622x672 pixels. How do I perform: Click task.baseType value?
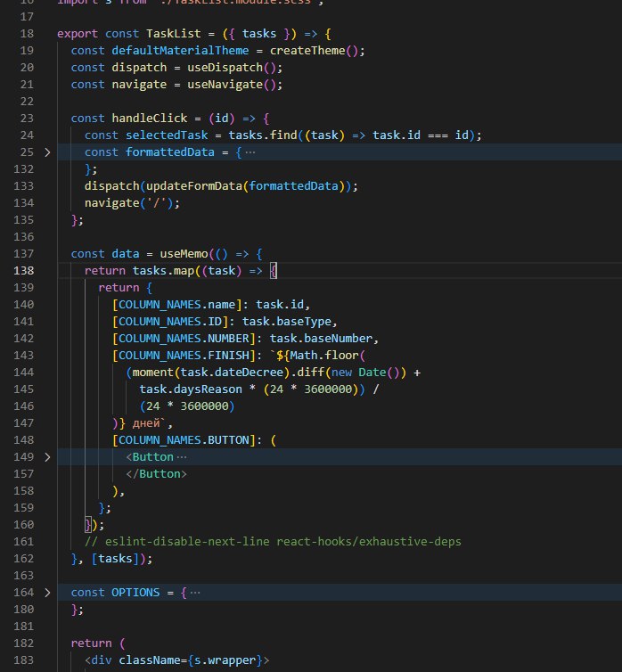[x=287, y=322]
